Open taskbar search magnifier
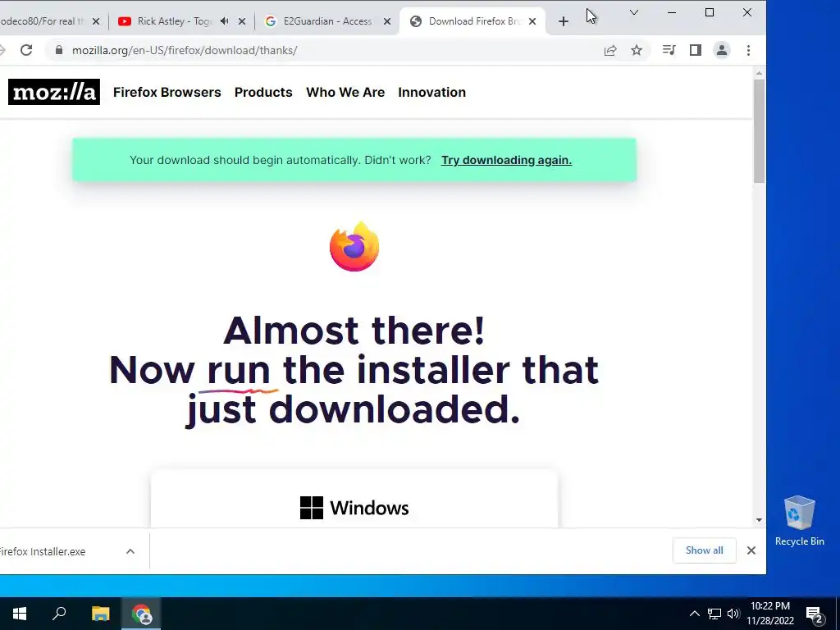This screenshot has width=840, height=630. 59,614
